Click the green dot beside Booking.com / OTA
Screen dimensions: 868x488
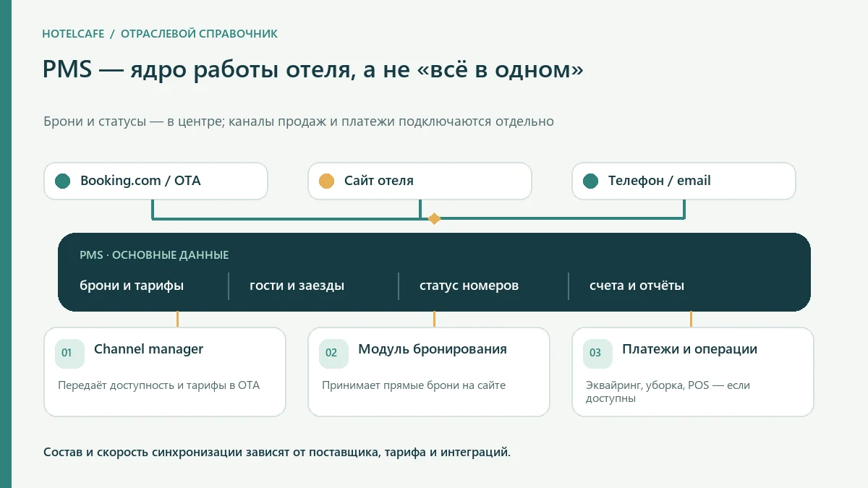[x=63, y=181]
